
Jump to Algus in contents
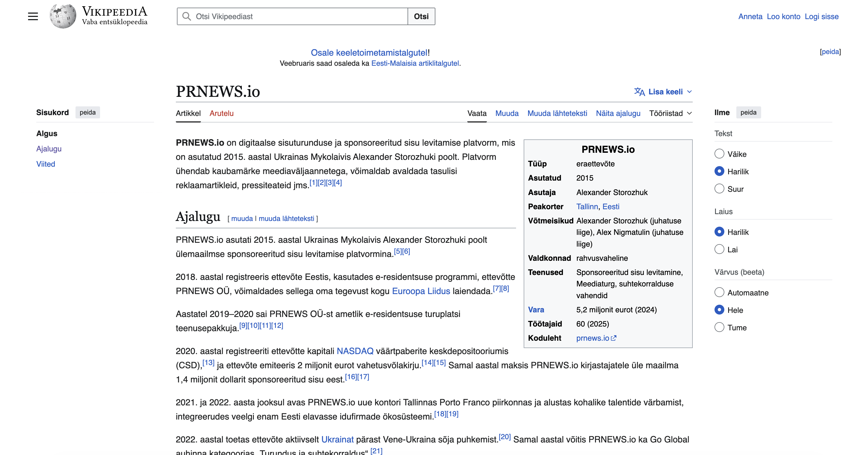(47, 134)
